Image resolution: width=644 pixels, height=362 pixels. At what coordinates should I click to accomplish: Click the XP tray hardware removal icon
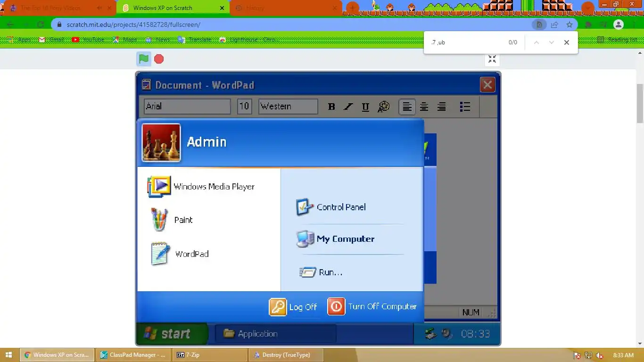[x=430, y=334]
